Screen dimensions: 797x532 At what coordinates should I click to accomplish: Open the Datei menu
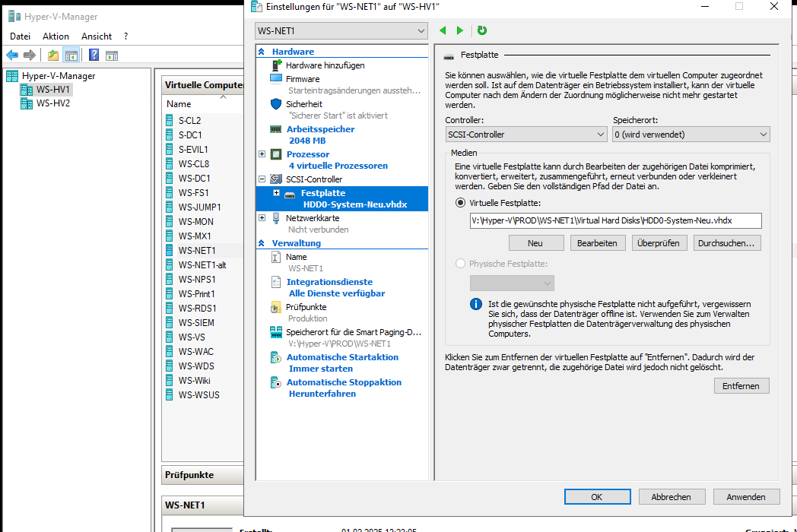[x=21, y=36]
